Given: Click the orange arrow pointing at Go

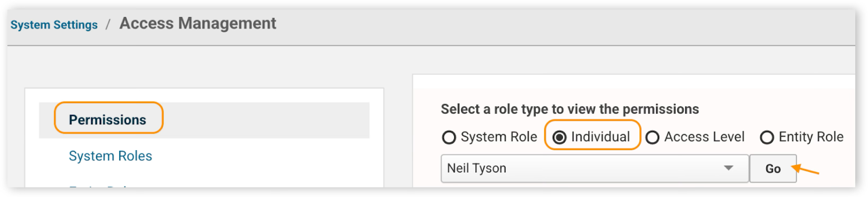Looking at the screenshot, I should 805,169.
